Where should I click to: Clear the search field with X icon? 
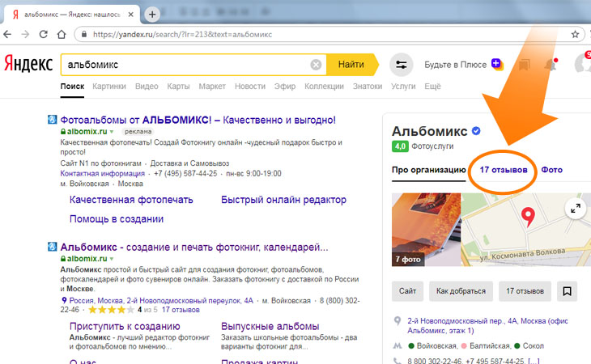(316, 65)
